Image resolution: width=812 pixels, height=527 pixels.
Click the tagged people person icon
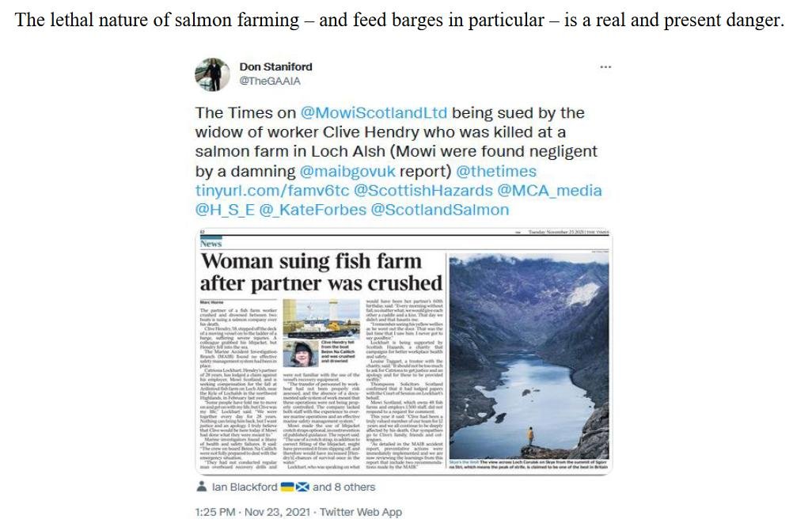click(202, 487)
